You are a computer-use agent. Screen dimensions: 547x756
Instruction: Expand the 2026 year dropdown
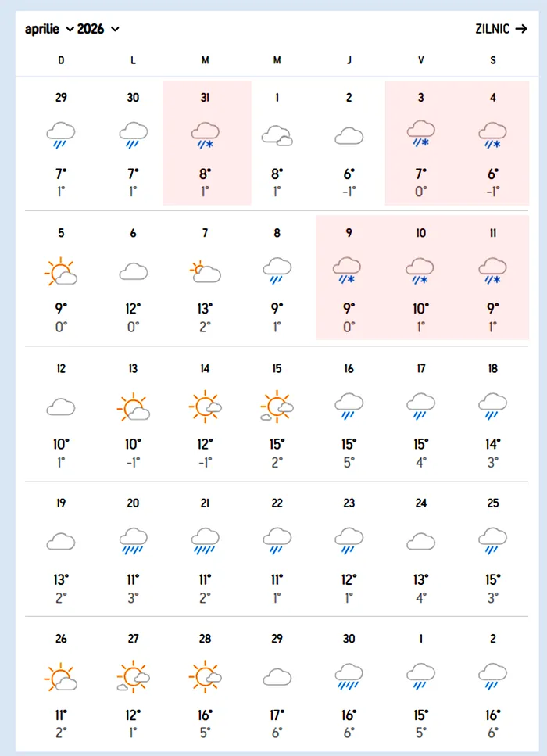(x=98, y=29)
